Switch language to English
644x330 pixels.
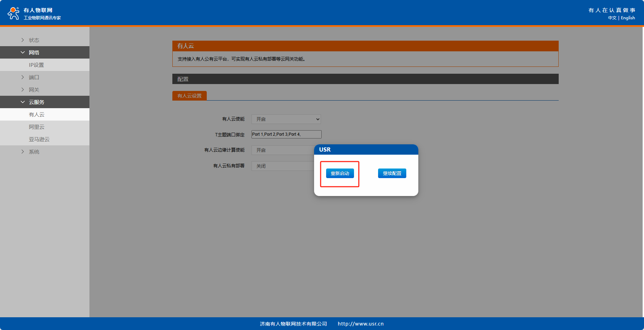pyautogui.click(x=628, y=18)
